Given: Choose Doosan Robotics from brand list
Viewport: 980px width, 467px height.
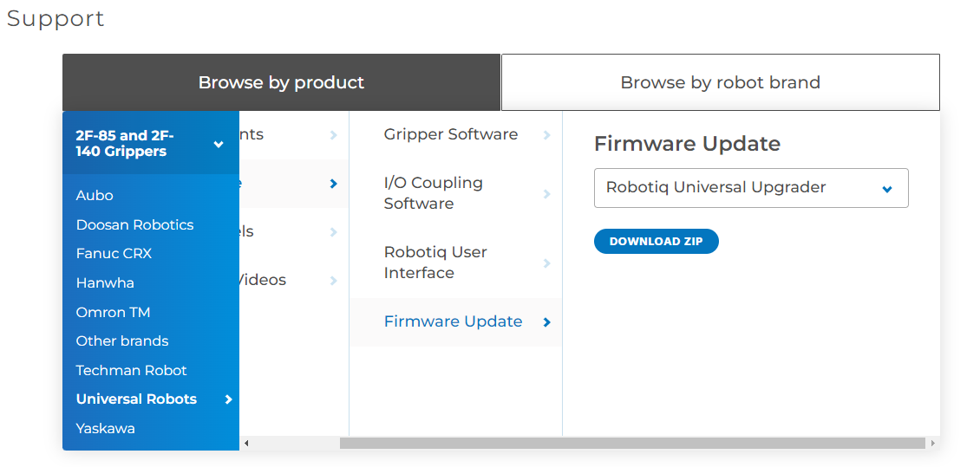Looking at the screenshot, I should [134, 224].
